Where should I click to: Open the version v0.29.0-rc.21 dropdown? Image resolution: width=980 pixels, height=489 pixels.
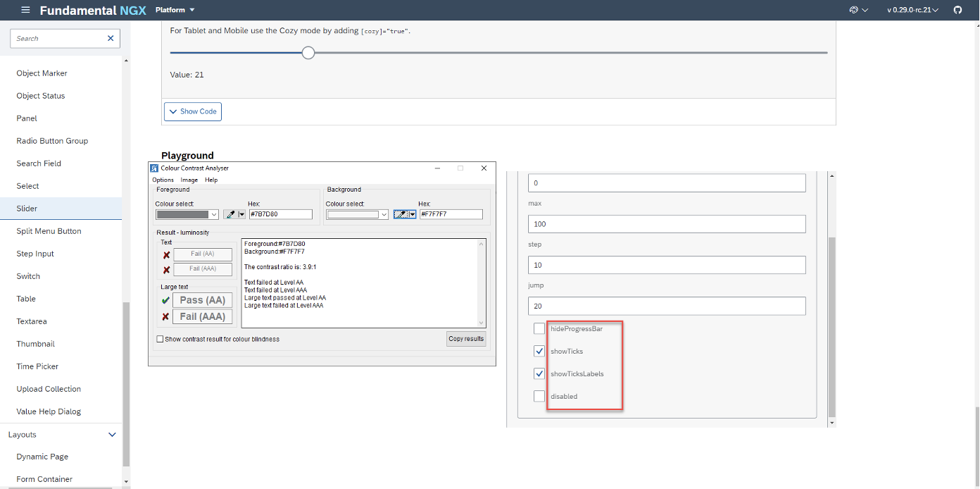point(912,10)
